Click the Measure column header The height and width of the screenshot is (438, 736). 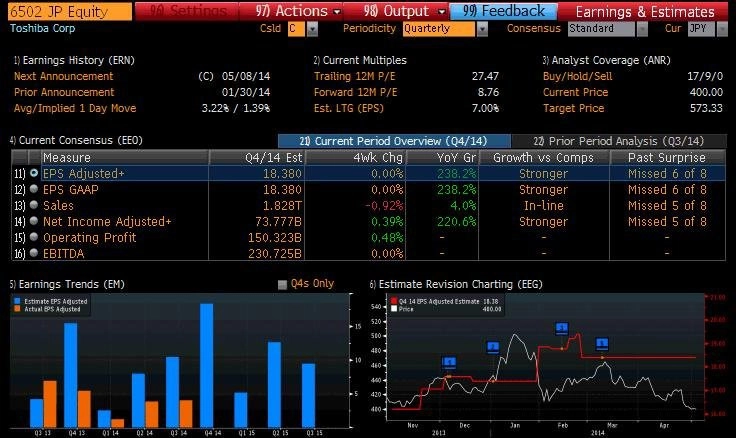point(125,158)
